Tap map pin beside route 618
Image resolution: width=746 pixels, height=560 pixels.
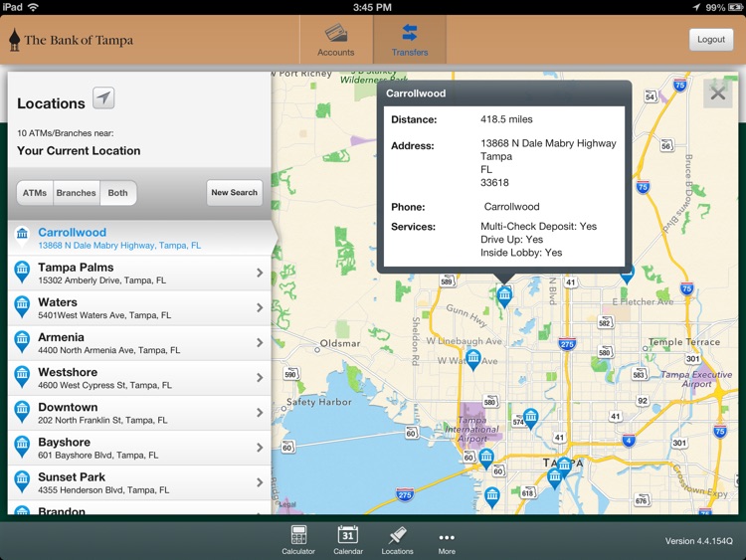pyautogui.click(x=492, y=497)
